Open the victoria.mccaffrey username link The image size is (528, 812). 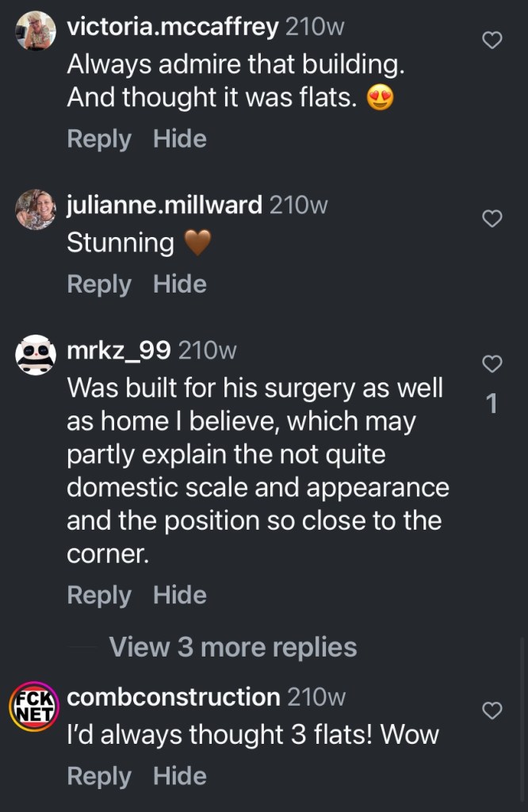(173, 27)
